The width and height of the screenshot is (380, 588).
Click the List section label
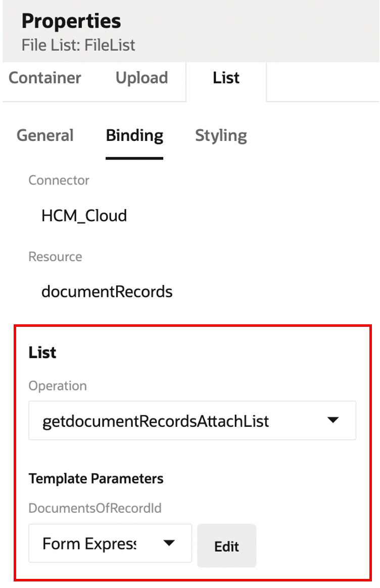click(x=42, y=353)
